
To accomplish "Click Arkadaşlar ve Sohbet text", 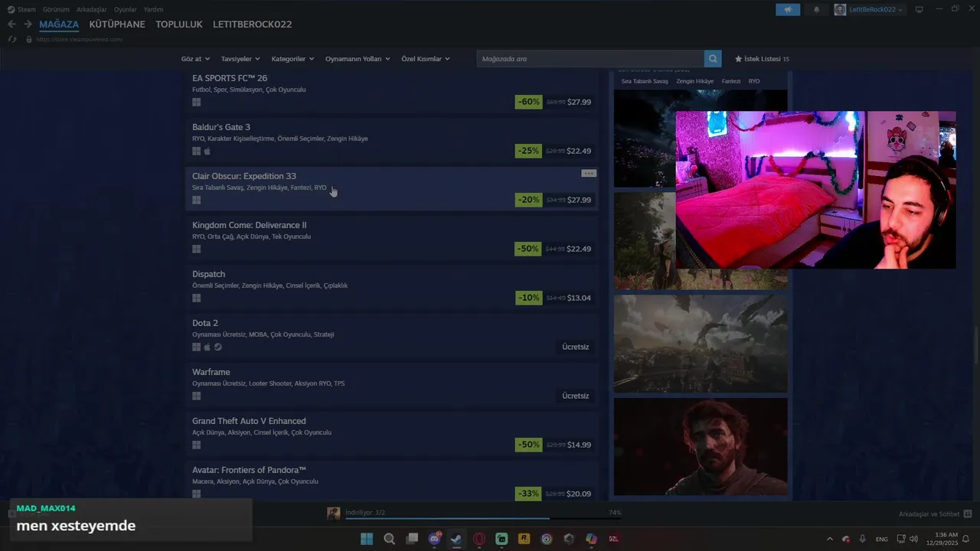I will pyautogui.click(x=929, y=514).
